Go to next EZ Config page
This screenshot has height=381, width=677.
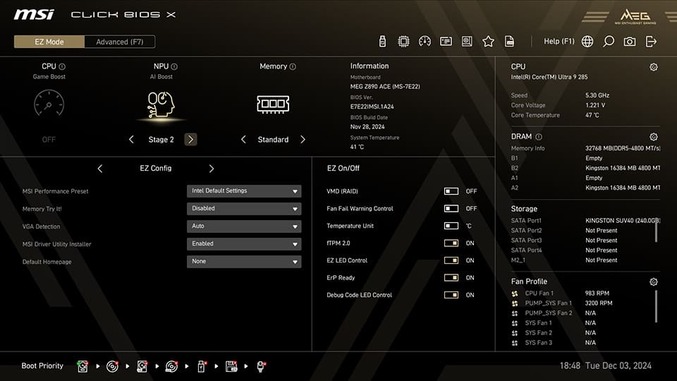[x=211, y=168]
